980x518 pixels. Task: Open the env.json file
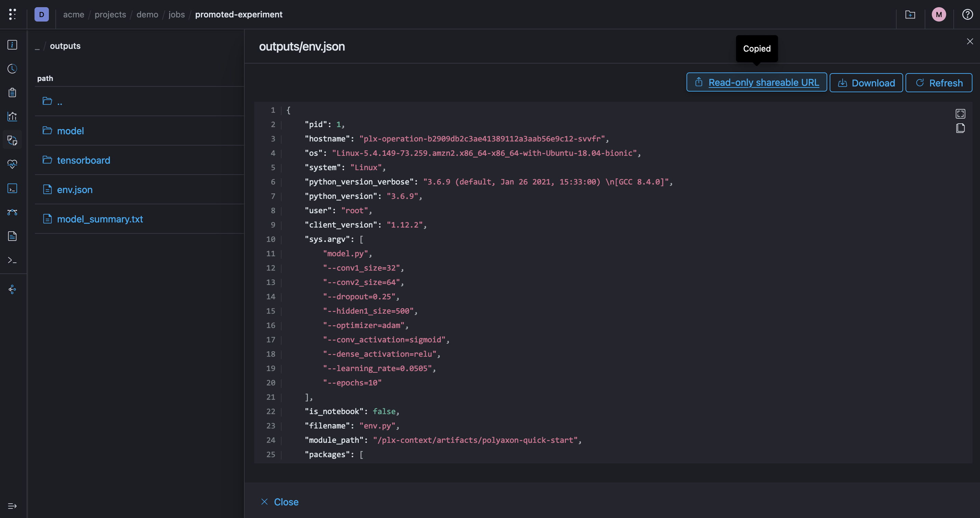[x=75, y=189]
